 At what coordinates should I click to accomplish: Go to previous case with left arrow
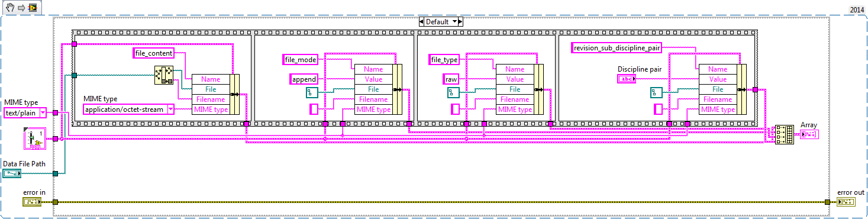point(421,22)
